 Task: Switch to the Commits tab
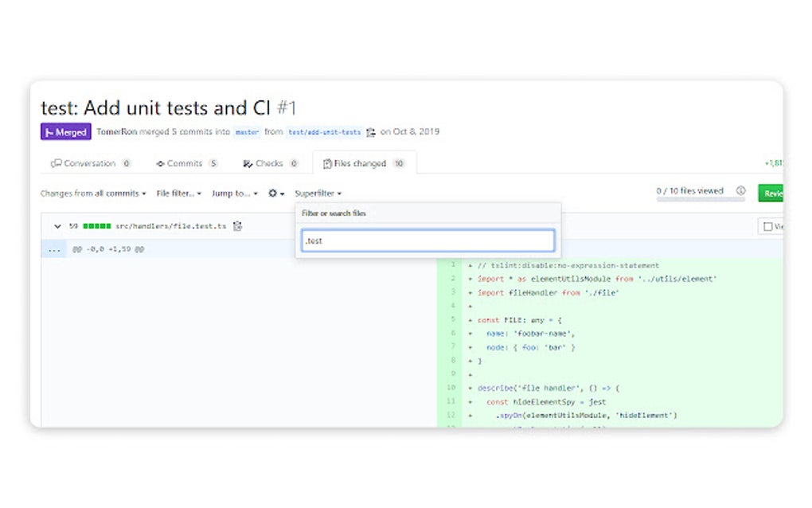pyautogui.click(x=186, y=164)
